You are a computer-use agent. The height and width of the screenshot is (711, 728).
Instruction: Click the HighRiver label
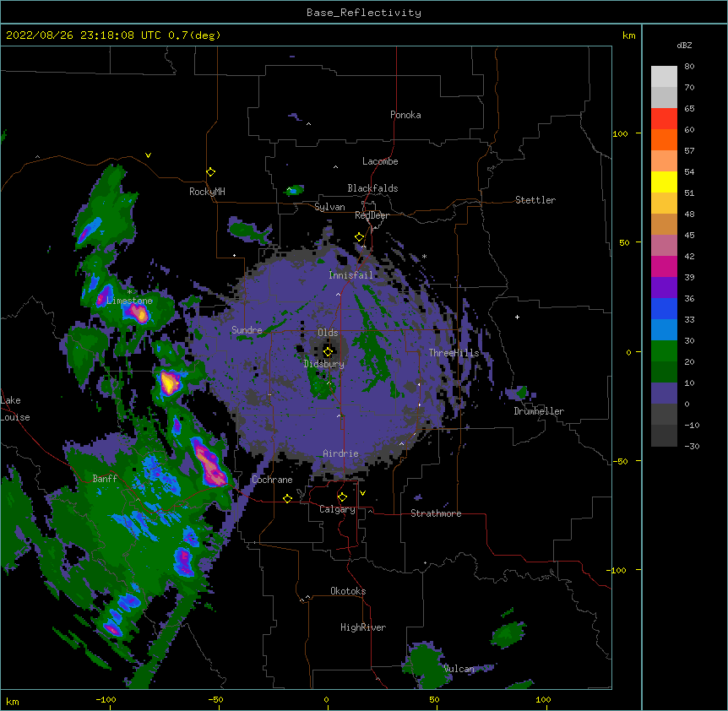(363, 627)
